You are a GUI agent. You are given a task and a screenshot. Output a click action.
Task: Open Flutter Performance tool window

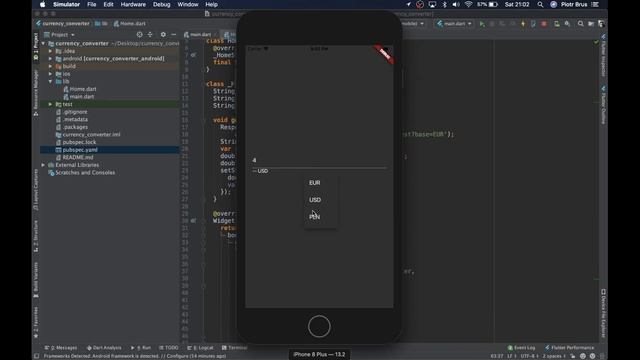click(569, 348)
